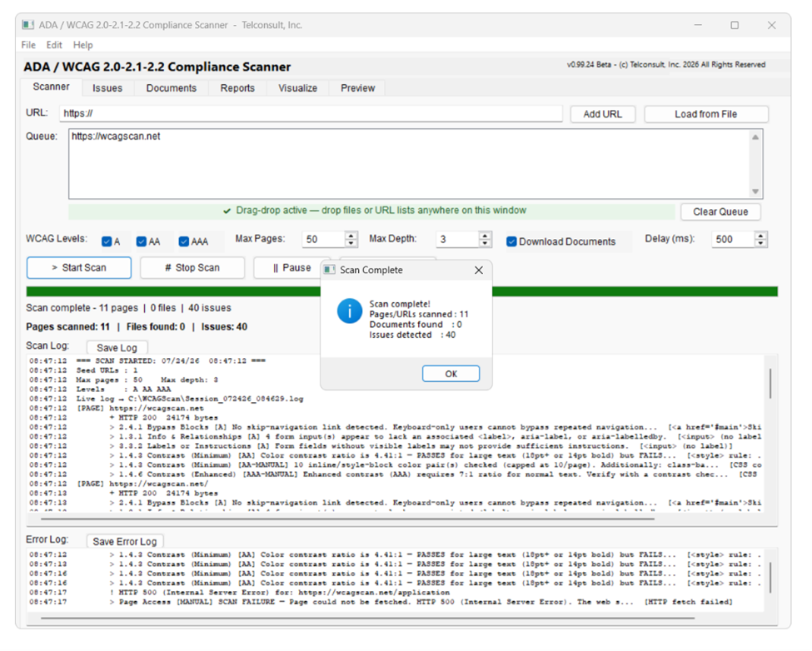
Task: Switch to the Documents tab
Action: point(171,88)
